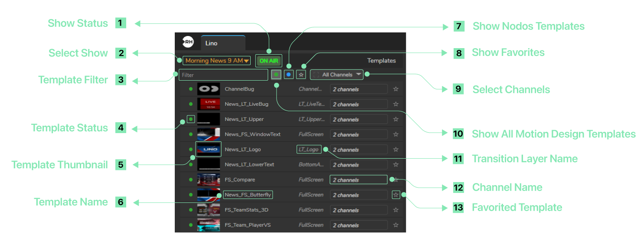Select the News_LT_Logo thumbnail
Screen dimensions: 644x251
209,149
